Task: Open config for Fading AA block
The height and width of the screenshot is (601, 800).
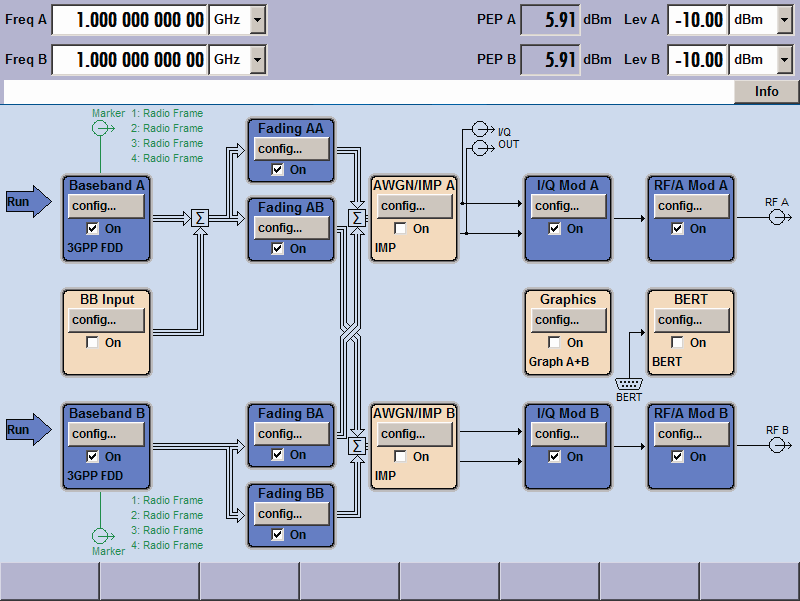Action: coord(291,149)
